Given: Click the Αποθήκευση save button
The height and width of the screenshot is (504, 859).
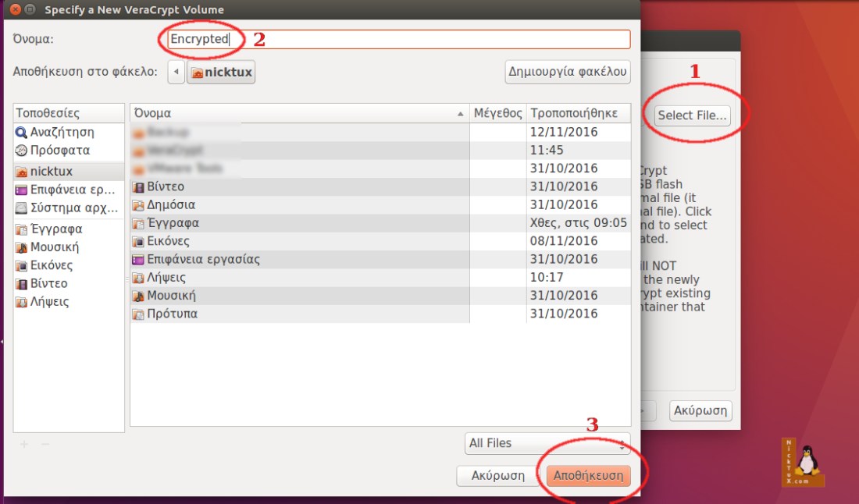Looking at the screenshot, I should click(587, 475).
